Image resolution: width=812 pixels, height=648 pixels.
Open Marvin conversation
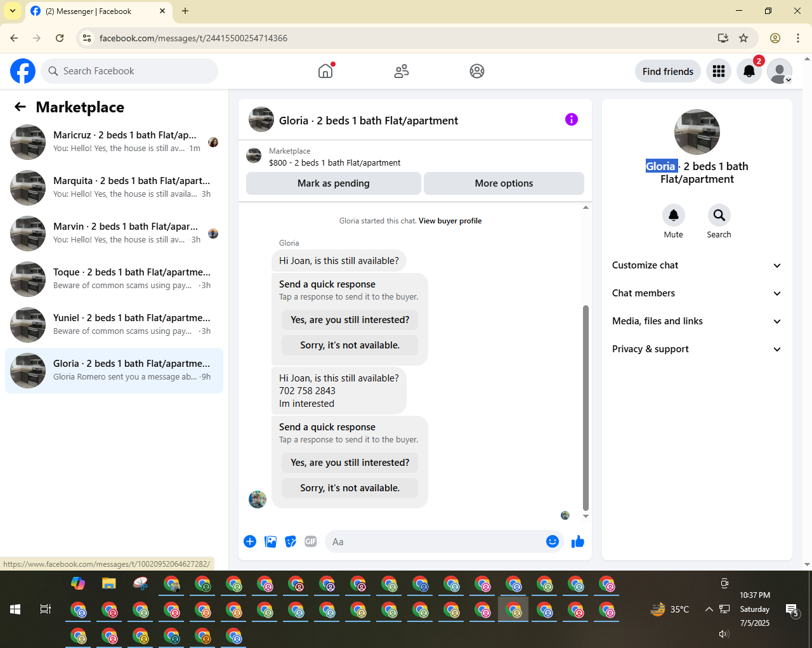tap(114, 234)
